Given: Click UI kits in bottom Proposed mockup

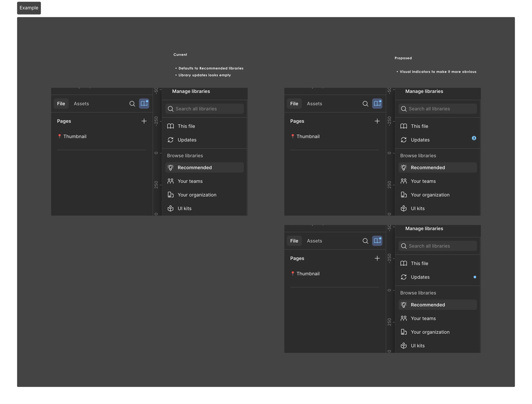Looking at the screenshot, I should click(x=418, y=346).
